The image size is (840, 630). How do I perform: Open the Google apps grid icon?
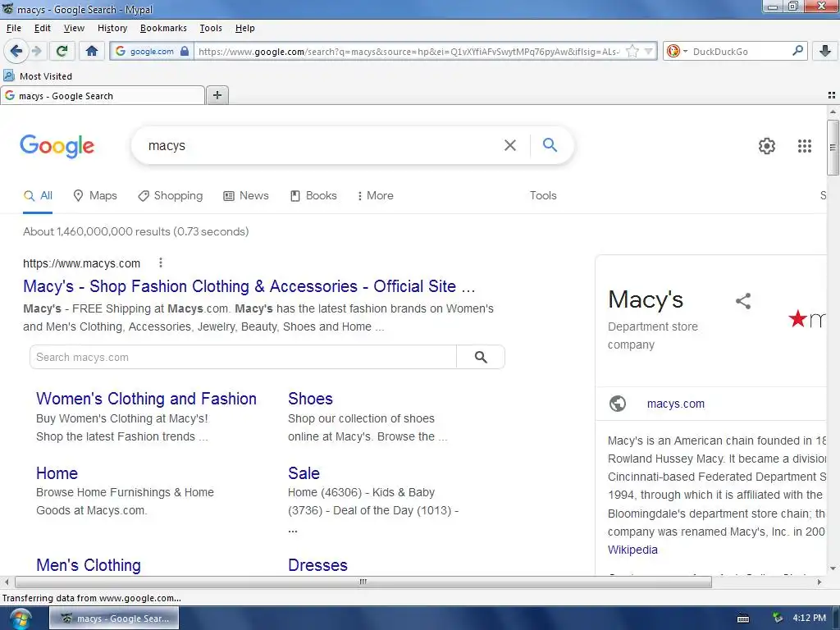805,146
